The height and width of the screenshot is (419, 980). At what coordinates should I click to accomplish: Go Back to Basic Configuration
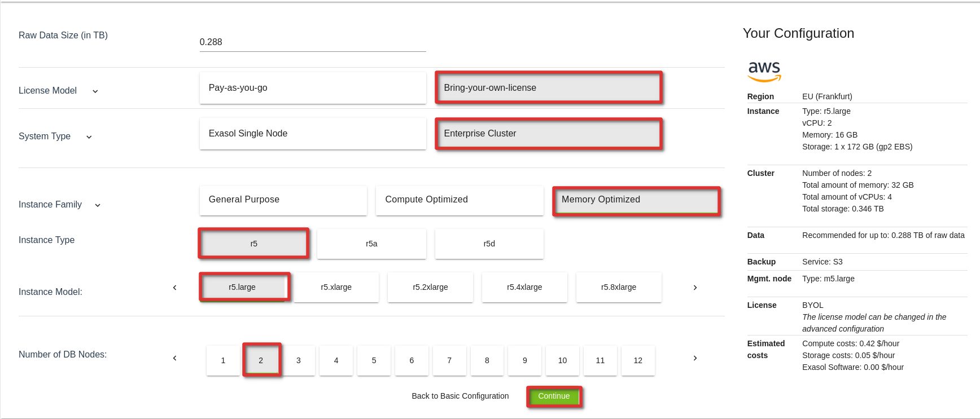pos(460,396)
